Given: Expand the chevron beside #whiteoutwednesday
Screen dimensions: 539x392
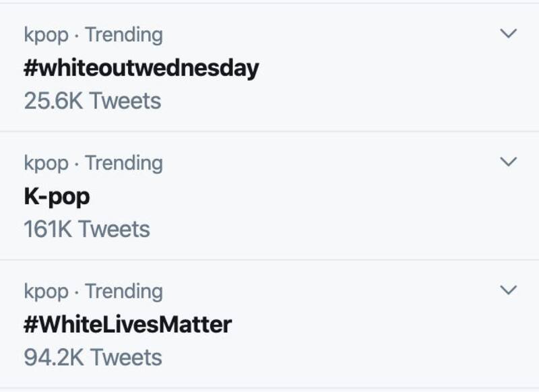Looking at the screenshot, I should point(509,33).
